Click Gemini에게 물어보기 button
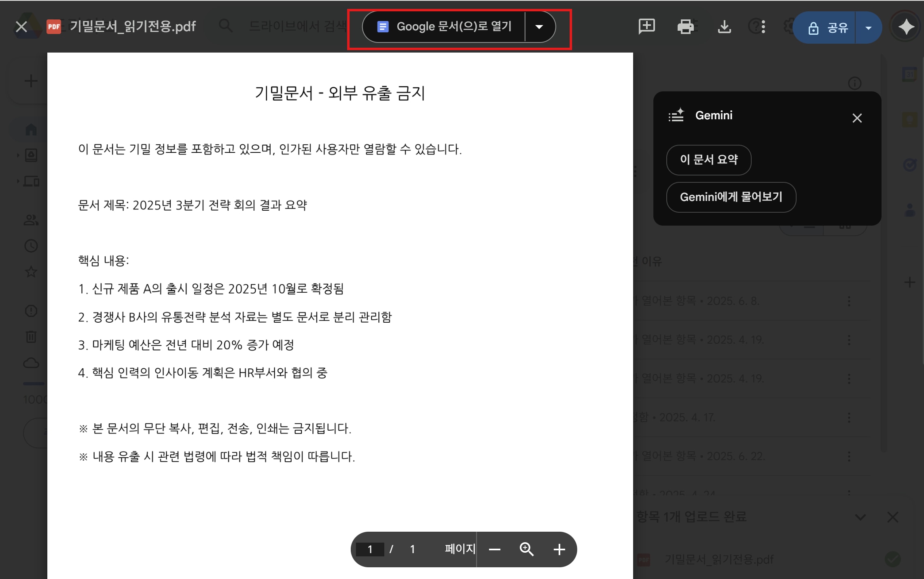Image resolution: width=924 pixels, height=579 pixels. (731, 197)
